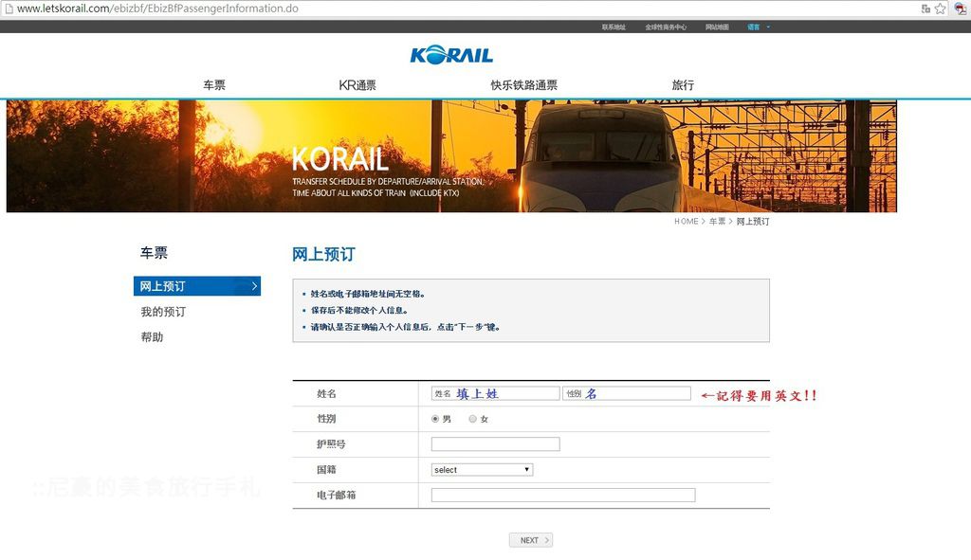This screenshot has height=560, width=971.
Task: Open the 国籍 select dropdown
Action: (482, 470)
